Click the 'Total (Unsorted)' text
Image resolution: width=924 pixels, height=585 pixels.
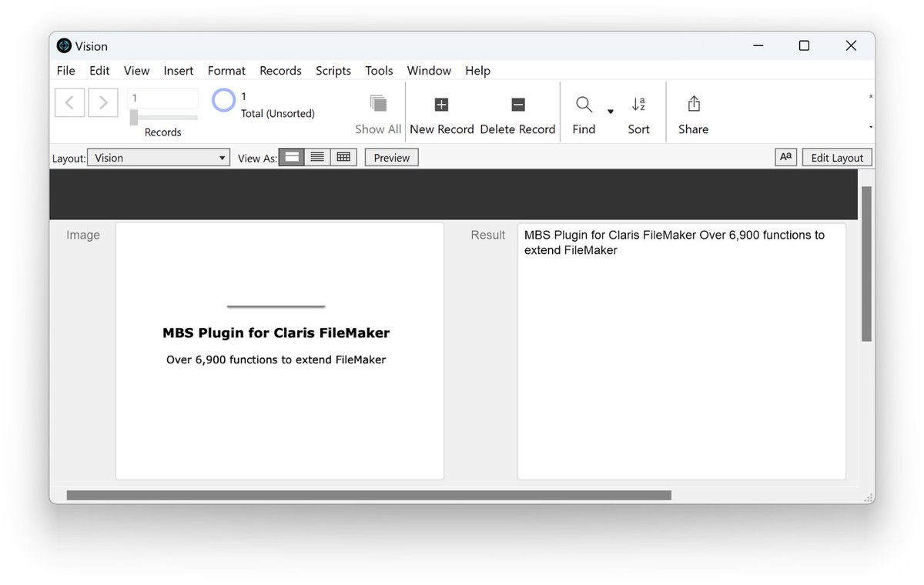tap(278, 114)
